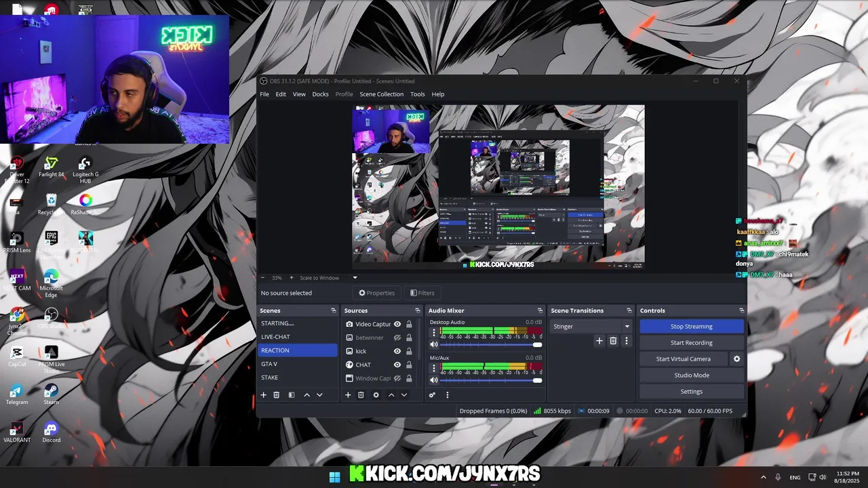
Task: Open Mic/Aux options three-dot menu
Action: (x=434, y=368)
